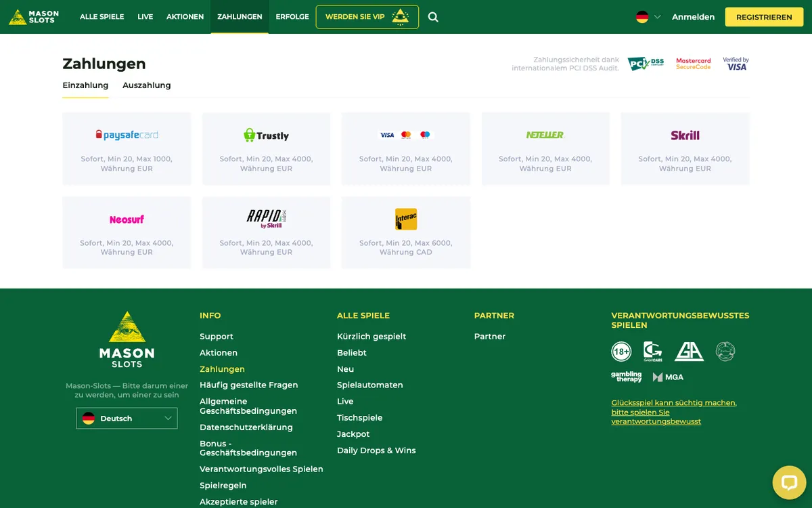Image resolution: width=812 pixels, height=508 pixels.
Task: Click Glücksspiel kann süchtig machen link
Action: pyautogui.click(x=674, y=412)
